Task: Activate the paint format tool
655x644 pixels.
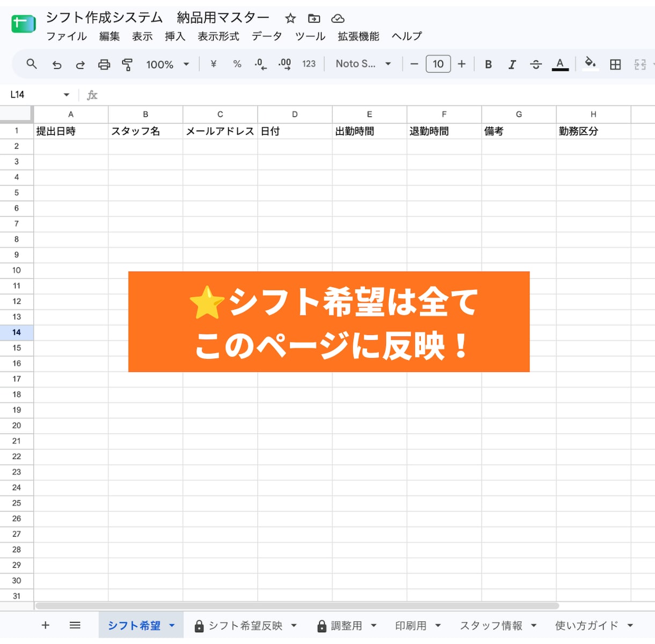Action: (x=127, y=64)
